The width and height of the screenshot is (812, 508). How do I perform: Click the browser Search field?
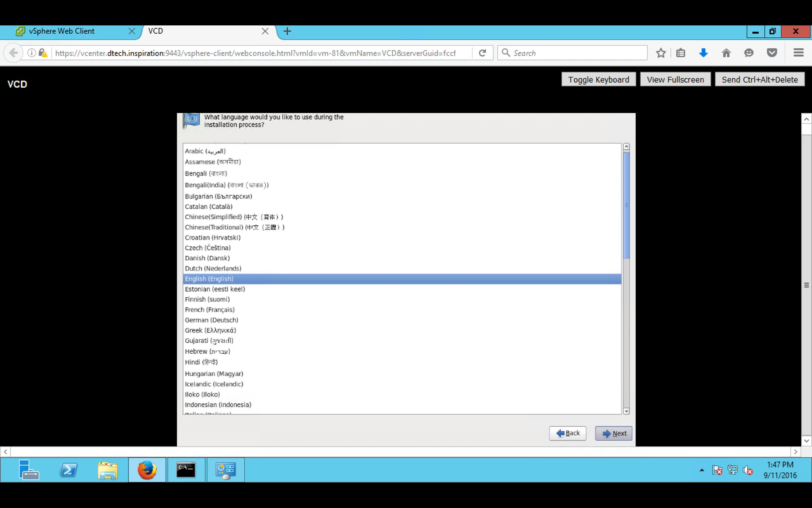[x=573, y=53]
